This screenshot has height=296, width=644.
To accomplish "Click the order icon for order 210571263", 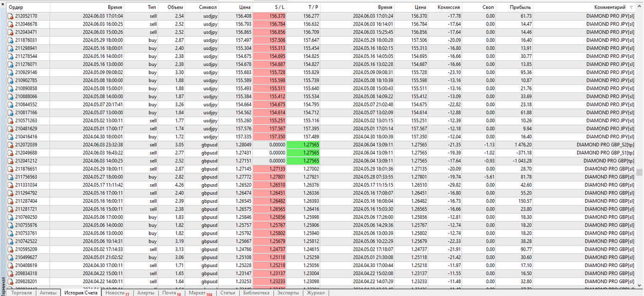I will 10,121.
